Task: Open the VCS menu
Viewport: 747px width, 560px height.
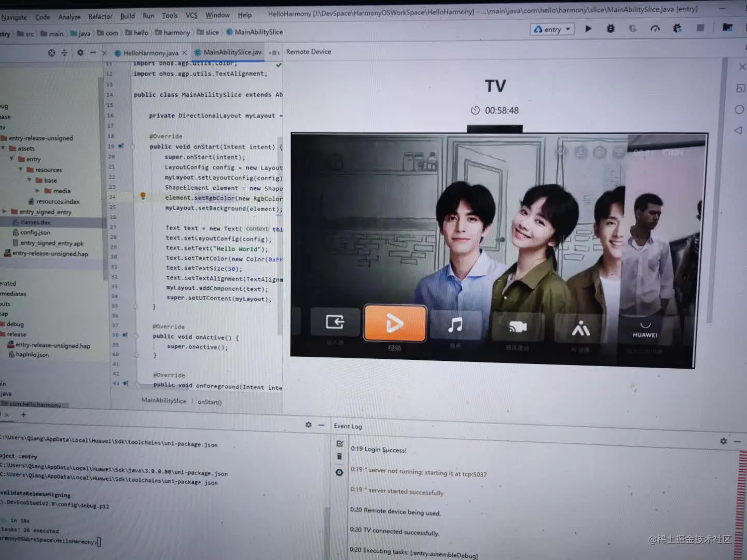Action: click(191, 15)
